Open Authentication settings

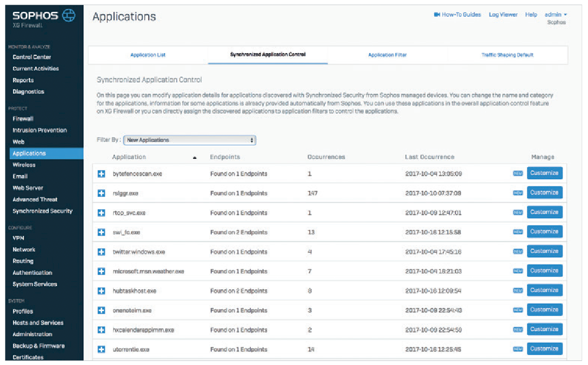pos(32,273)
